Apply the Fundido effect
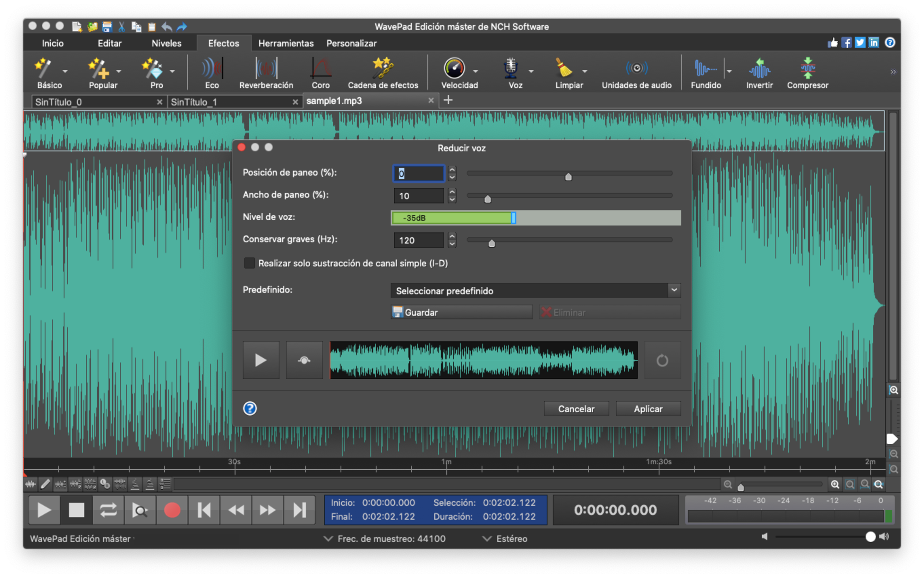 click(x=706, y=73)
